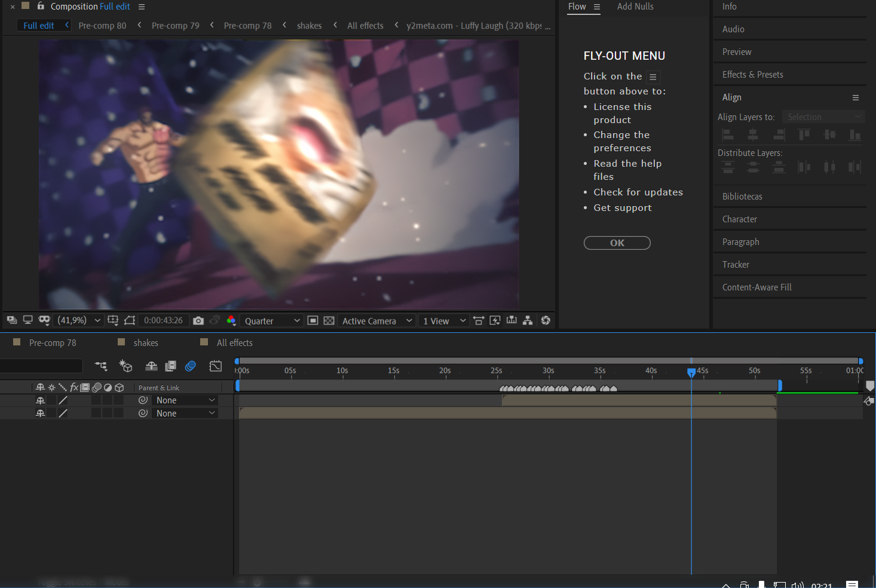Distribute layers by left edges

[x=804, y=167]
